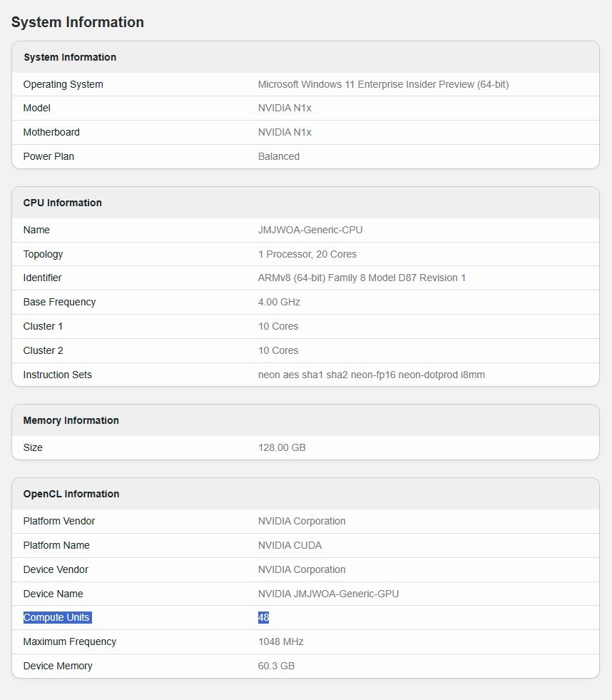612x700 pixels.
Task: Click the CPU 'Name' label
Action: (36, 230)
